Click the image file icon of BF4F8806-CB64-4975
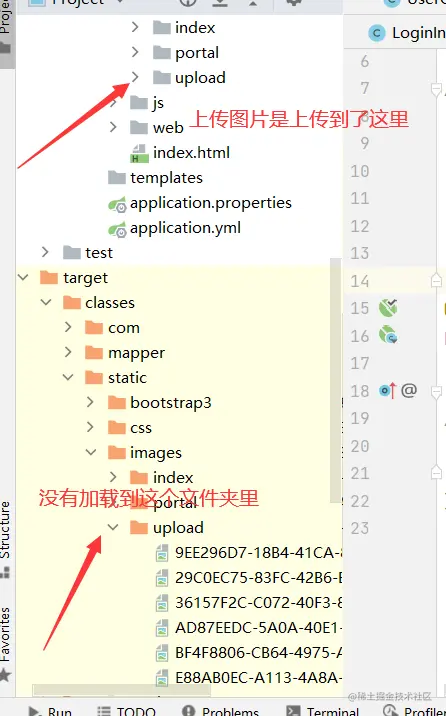 coord(162,653)
